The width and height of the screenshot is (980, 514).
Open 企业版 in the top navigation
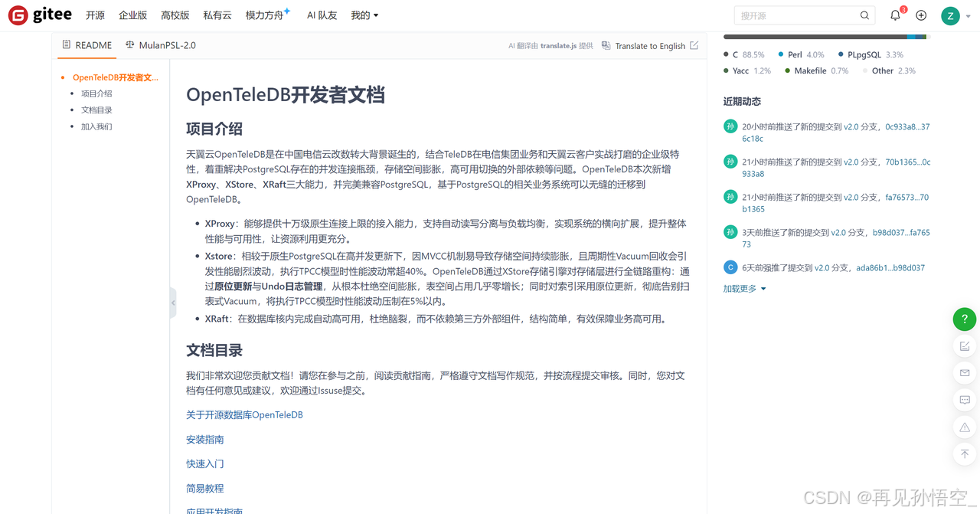tap(132, 15)
